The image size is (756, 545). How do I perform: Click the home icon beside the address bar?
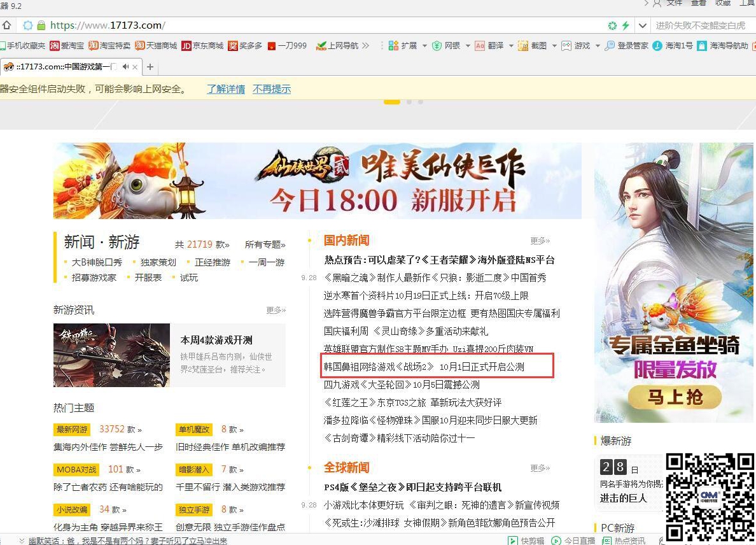pyautogui.click(x=6, y=25)
